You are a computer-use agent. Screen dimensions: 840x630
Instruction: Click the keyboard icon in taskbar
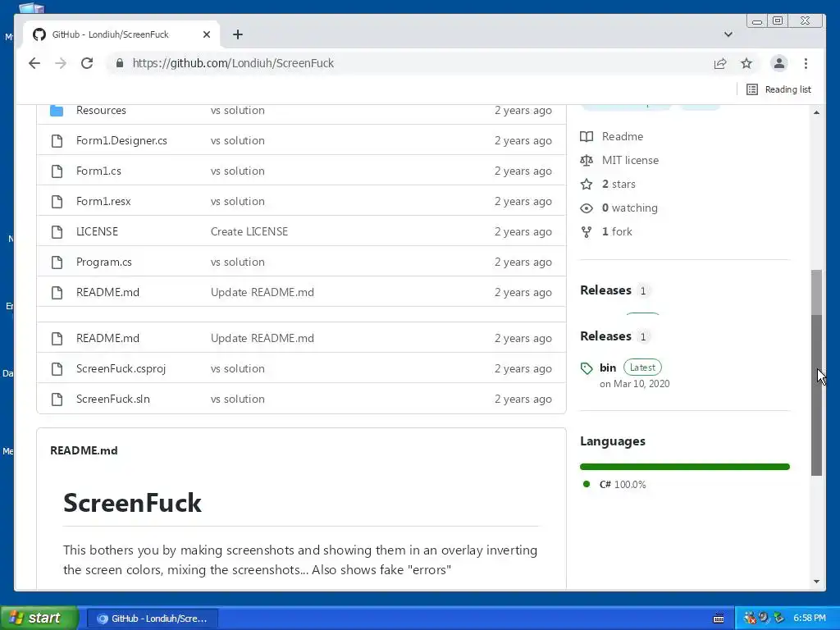[x=719, y=619]
